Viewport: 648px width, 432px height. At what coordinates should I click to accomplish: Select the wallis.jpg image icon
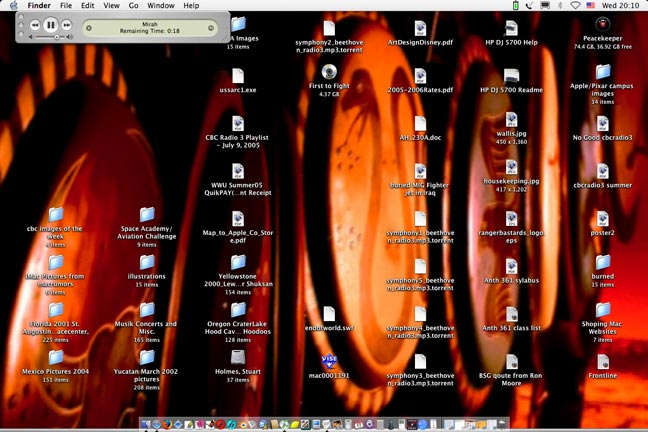coord(511,119)
